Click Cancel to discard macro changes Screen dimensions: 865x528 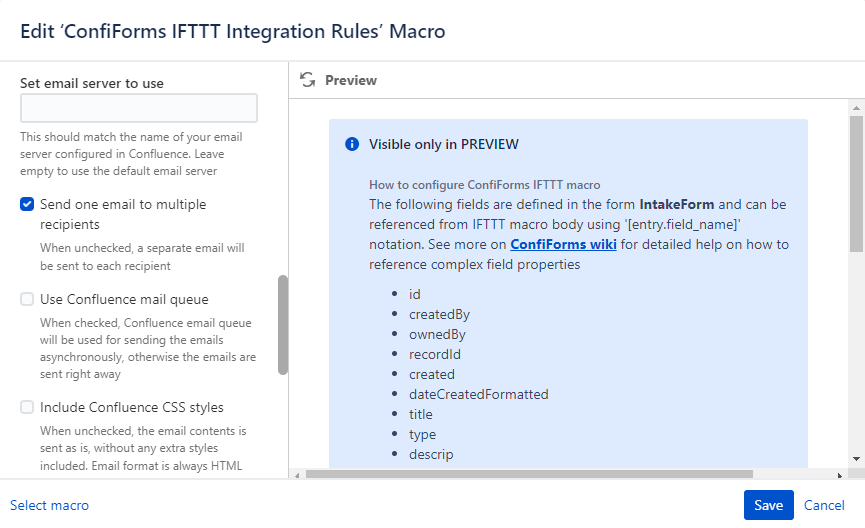tap(824, 505)
